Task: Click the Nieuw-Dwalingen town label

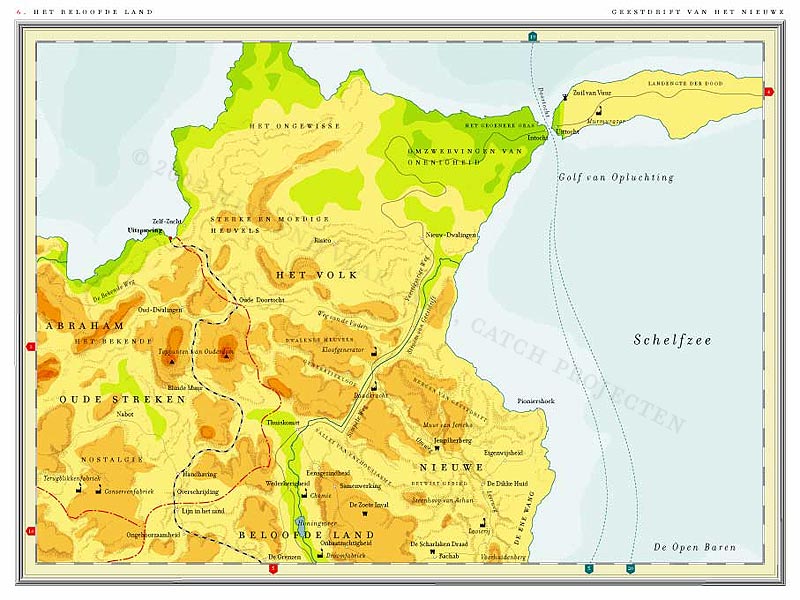Action: [451, 234]
